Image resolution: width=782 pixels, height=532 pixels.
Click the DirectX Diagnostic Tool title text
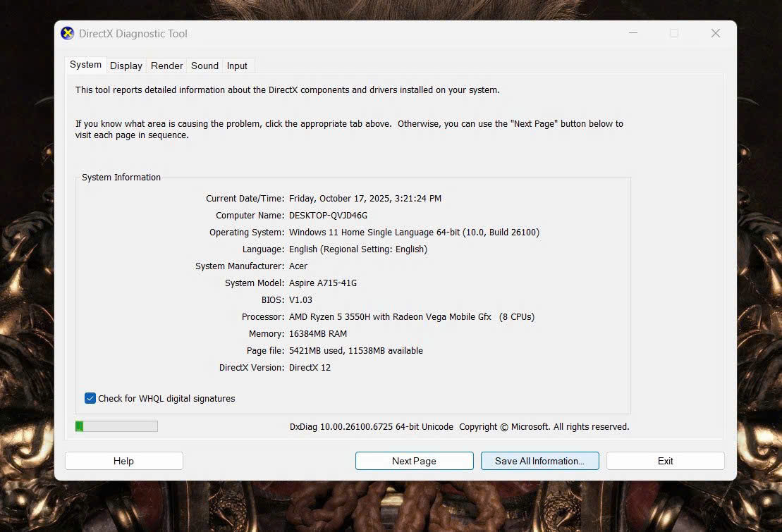133,34
